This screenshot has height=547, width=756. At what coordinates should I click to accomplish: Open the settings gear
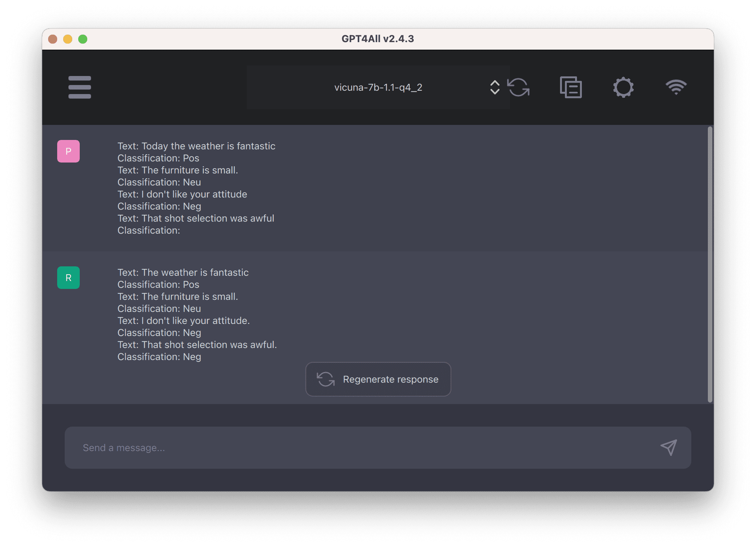pos(624,87)
